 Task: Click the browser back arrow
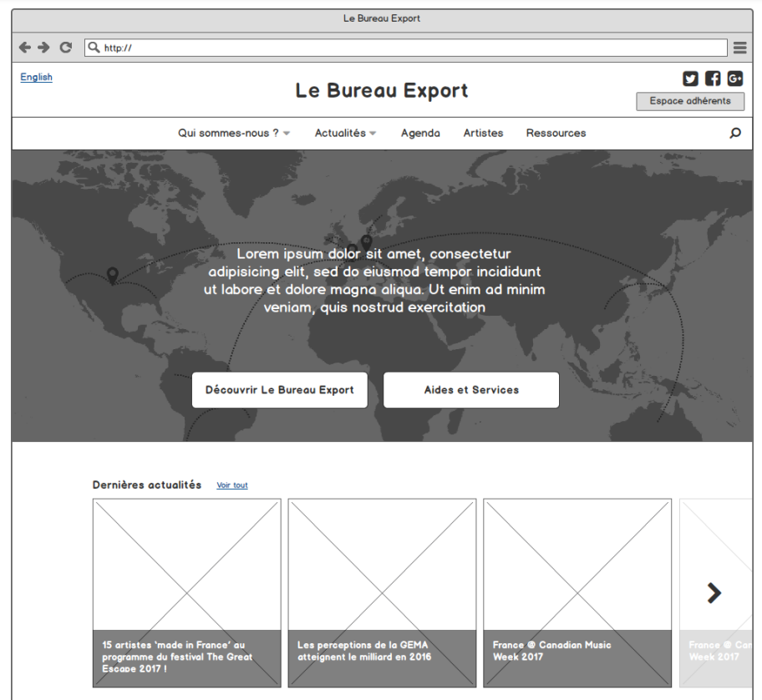(x=25, y=48)
